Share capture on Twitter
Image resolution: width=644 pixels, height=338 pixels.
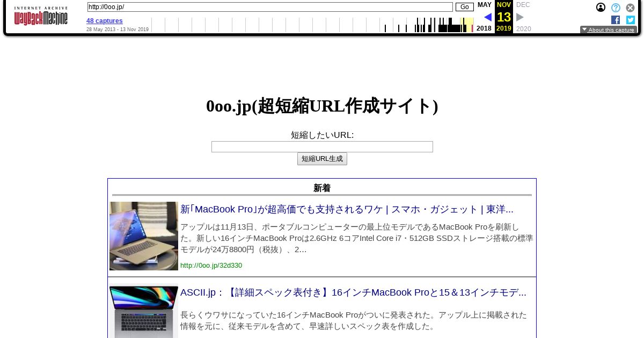(631, 20)
